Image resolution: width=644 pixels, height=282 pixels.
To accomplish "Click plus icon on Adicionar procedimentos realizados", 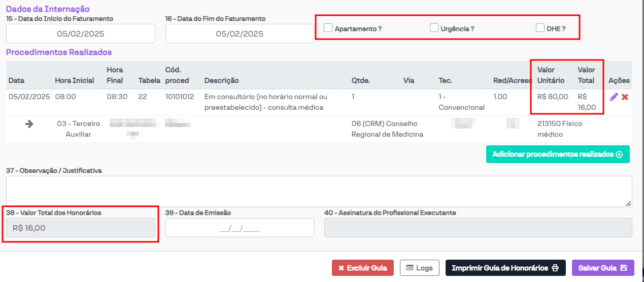I will pyautogui.click(x=619, y=154).
